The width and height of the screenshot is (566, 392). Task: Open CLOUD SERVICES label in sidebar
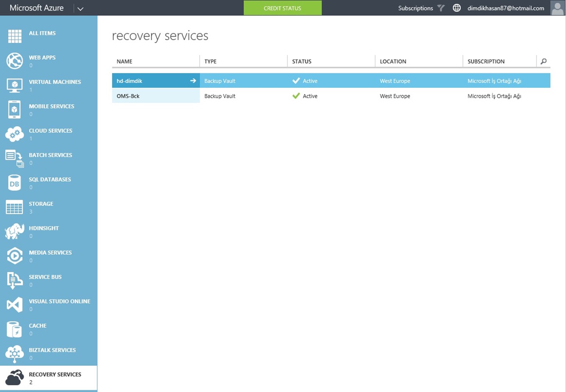(x=51, y=131)
